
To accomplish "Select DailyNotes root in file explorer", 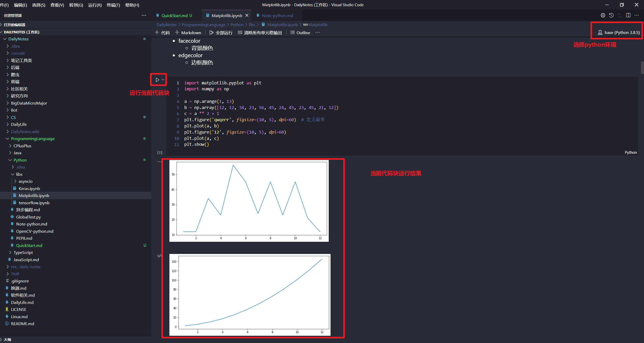I will tap(20, 38).
